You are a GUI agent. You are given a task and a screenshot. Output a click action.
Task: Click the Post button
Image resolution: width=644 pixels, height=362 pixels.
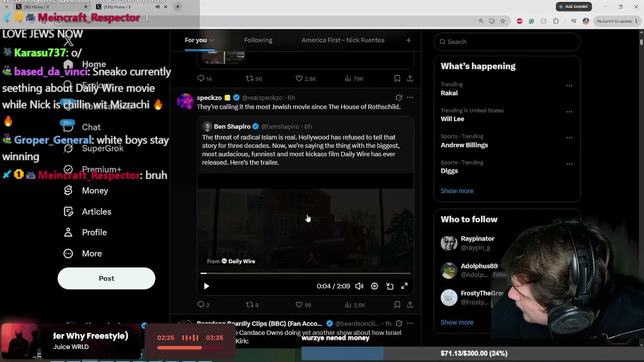[x=107, y=279]
